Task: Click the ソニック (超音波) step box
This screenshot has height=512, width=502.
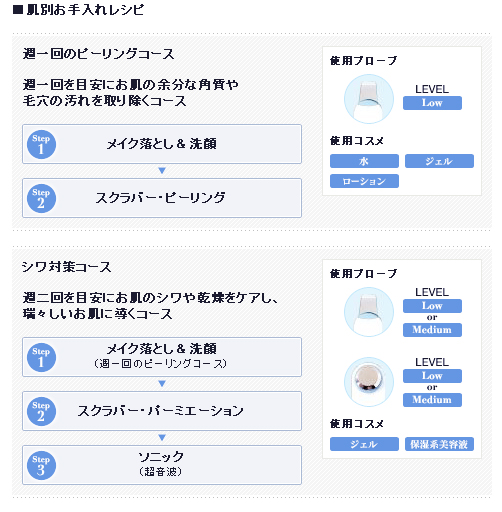Action: pyautogui.click(x=162, y=465)
